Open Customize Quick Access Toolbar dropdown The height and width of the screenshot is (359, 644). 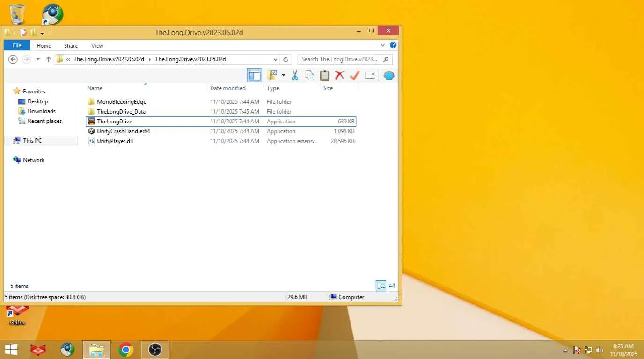coord(42,33)
